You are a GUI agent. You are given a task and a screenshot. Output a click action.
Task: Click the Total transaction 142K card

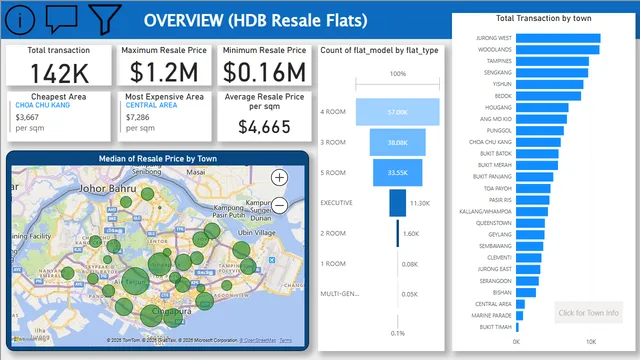[59, 65]
